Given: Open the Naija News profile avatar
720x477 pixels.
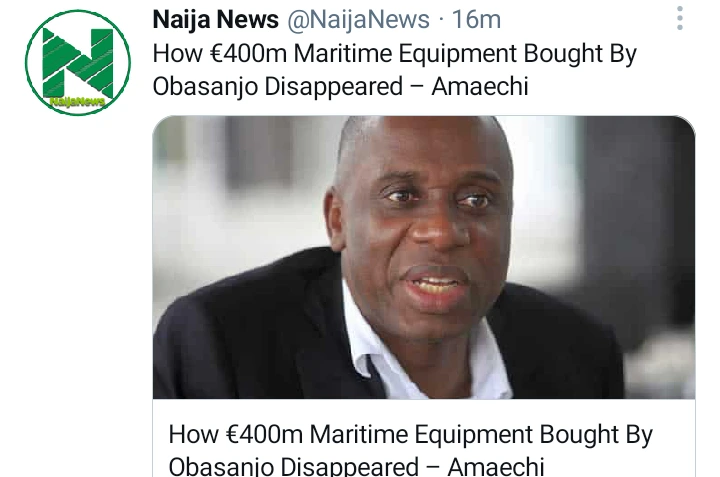Looking at the screenshot, I should (x=78, y=62).
